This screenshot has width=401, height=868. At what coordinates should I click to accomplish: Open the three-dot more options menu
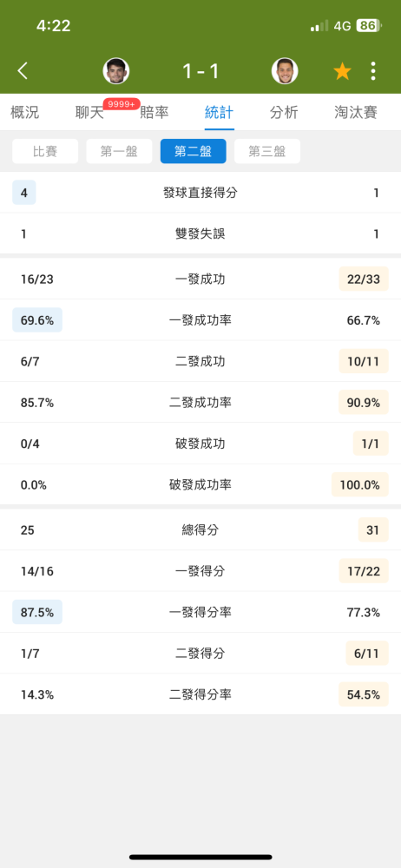373,71
